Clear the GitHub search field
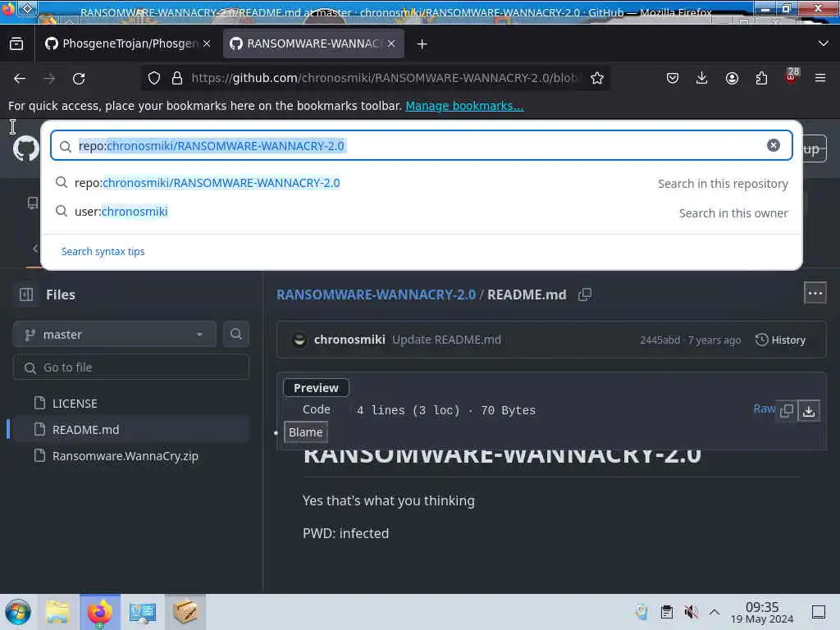 773,145
